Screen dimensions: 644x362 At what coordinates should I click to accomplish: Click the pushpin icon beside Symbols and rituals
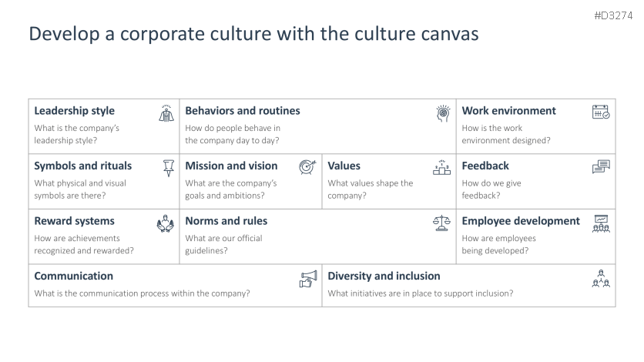coord(169,168)
